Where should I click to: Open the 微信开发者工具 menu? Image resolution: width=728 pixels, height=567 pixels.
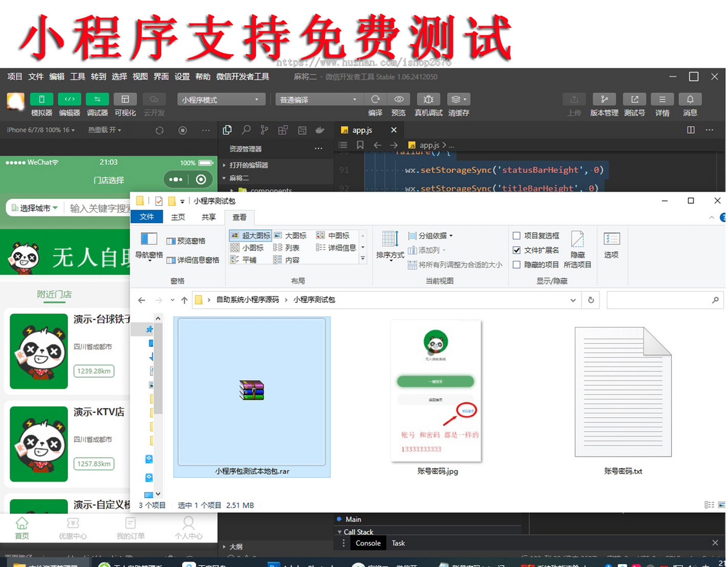point(243,76)
